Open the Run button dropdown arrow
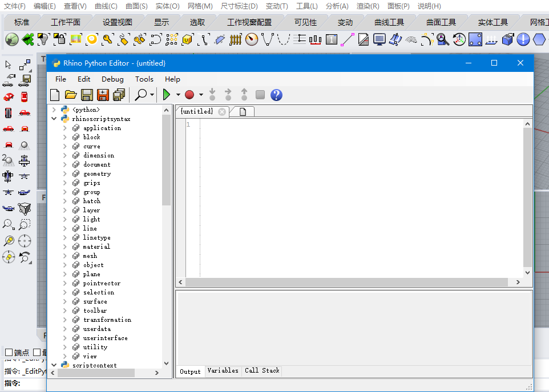 178,95
